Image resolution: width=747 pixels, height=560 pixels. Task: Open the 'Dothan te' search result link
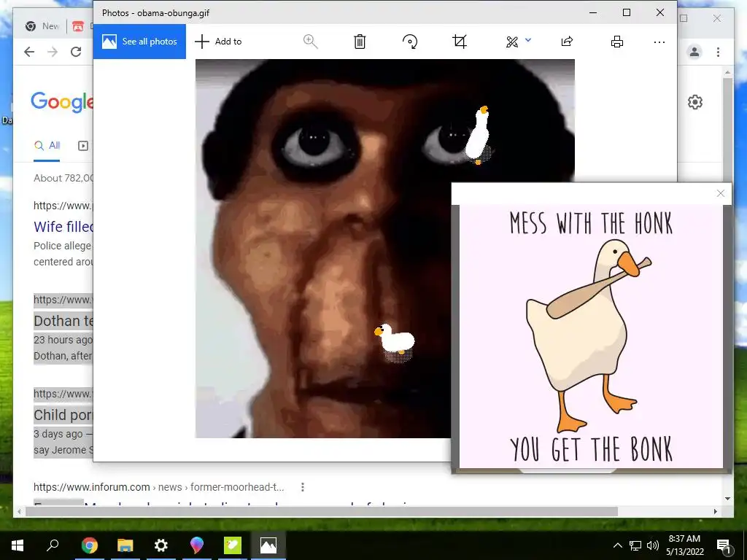63,321
